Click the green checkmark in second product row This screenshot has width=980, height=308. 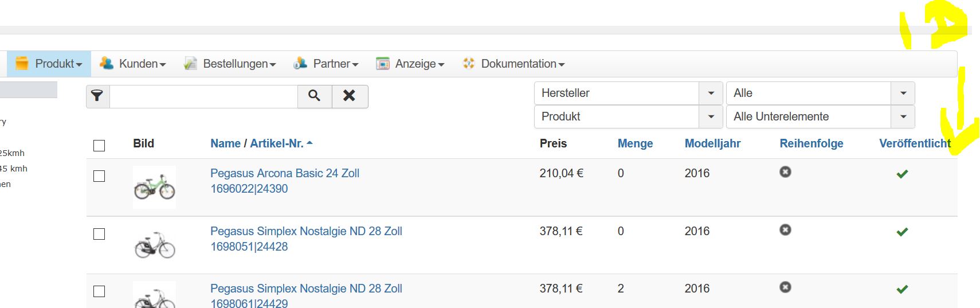point(902,232)
